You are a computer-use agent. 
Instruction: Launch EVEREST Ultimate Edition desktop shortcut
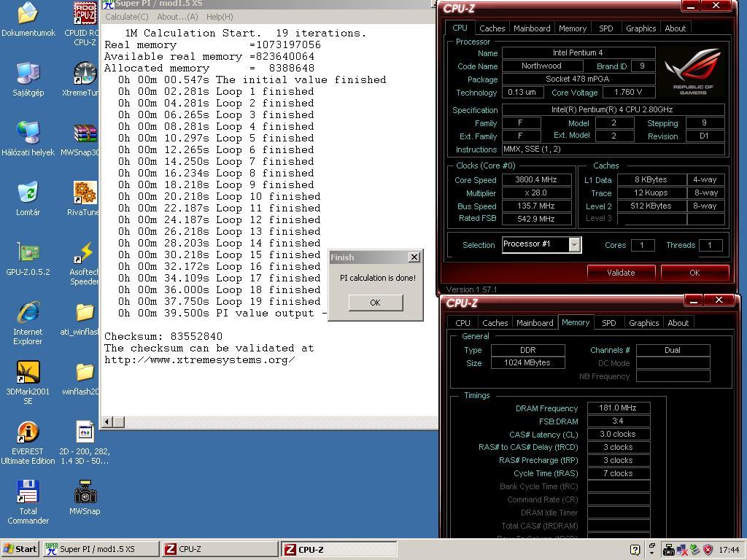coord(28,432)
